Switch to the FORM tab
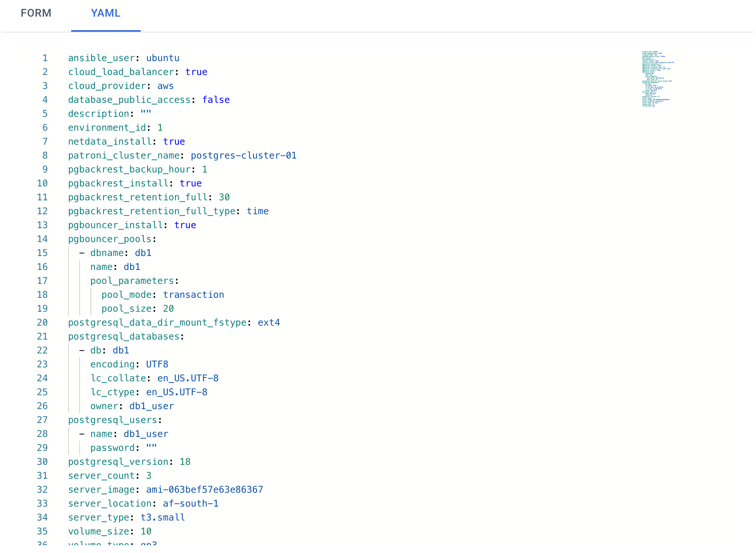Screen dimensions: 756x553 click(36, 13)
